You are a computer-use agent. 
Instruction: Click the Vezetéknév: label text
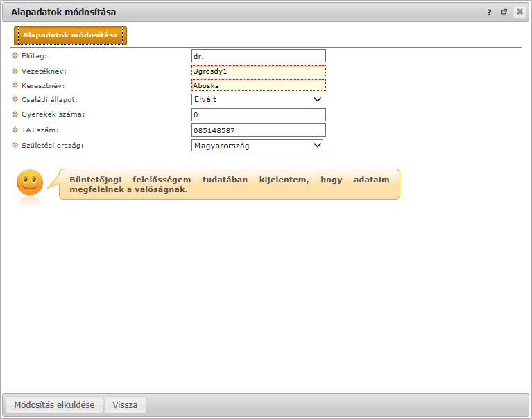pyautogui.click(x=44, y=71)
